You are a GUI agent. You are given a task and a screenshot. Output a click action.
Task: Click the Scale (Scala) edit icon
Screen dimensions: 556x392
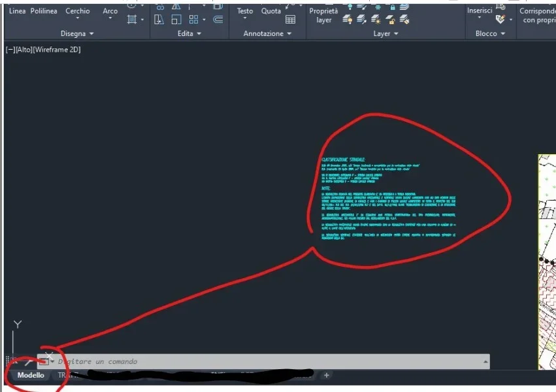176,20
